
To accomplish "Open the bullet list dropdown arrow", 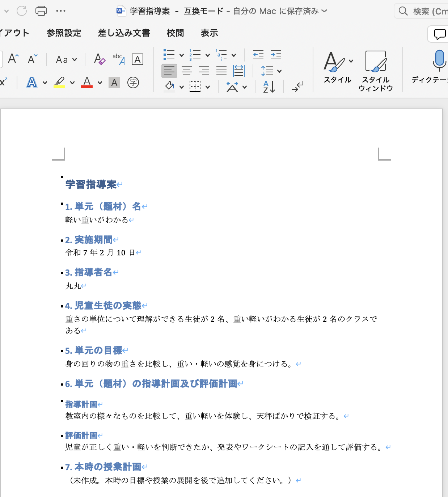I will (181, 55).
